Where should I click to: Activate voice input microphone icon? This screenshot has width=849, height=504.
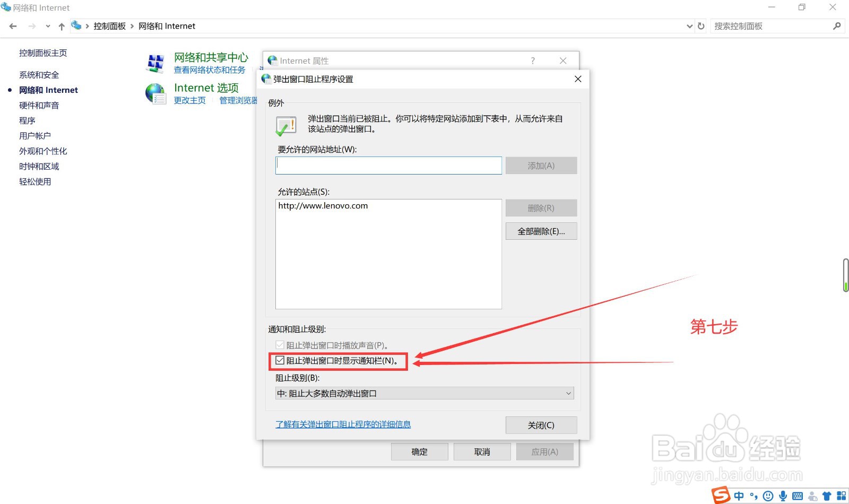coord(782,496)
